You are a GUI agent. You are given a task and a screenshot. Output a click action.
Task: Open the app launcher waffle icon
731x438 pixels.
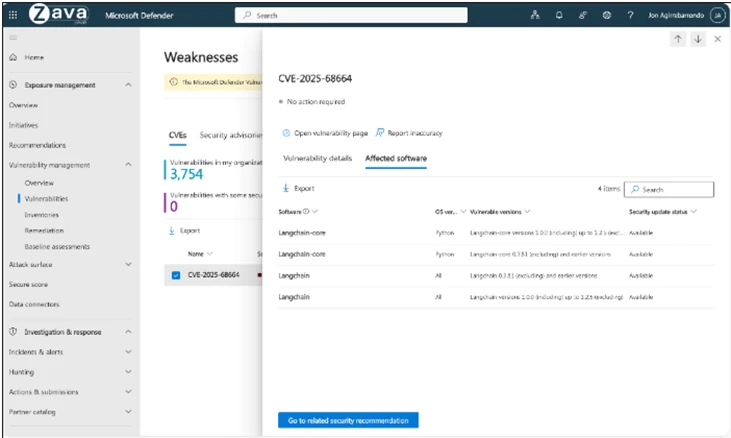[x=13, y=15]
